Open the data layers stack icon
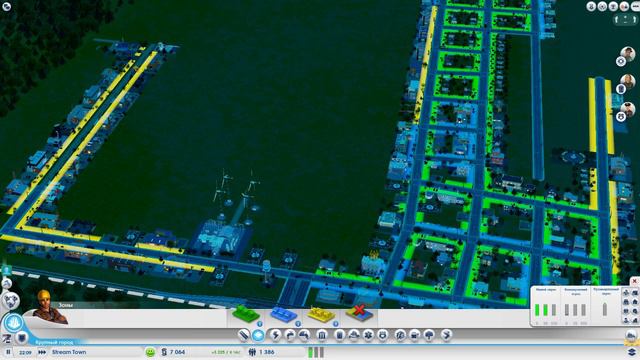The height and width of the screenshot is (360, 640). pos(632,352)
